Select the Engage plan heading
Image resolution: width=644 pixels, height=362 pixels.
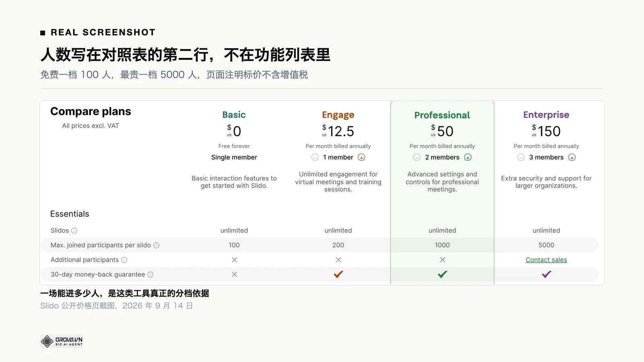pyautogui.click(x=338, y=115)
